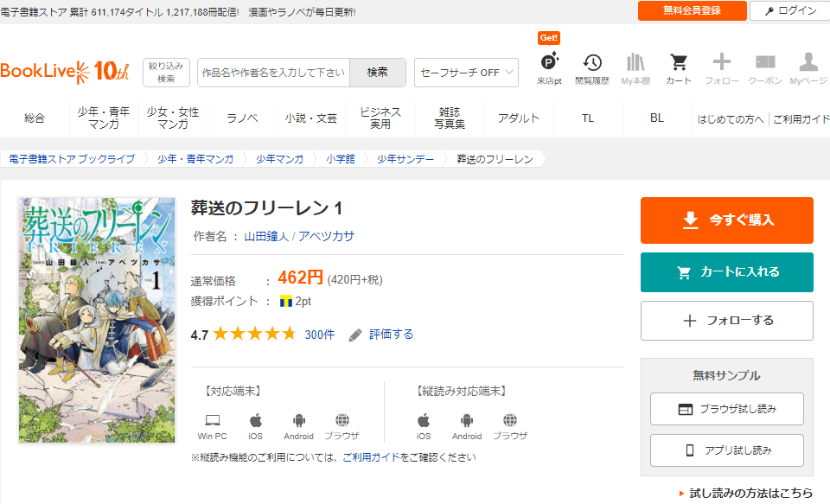
Task: Click the 検索 search button
Action: coord(378,73)
